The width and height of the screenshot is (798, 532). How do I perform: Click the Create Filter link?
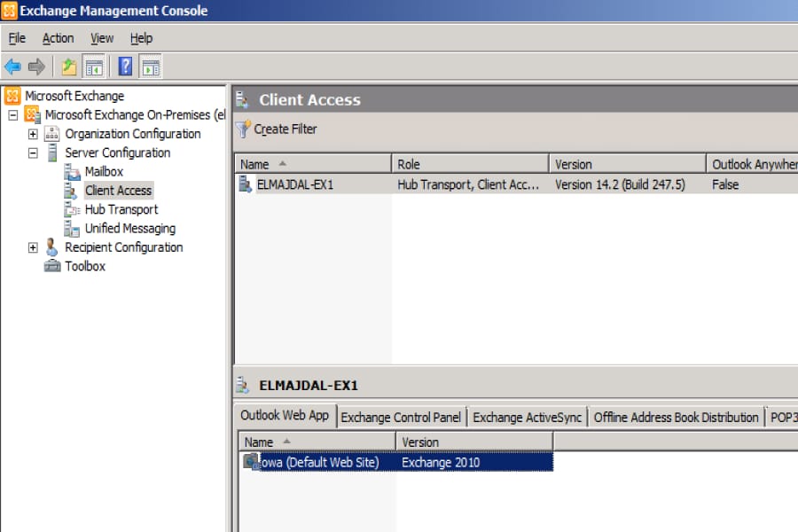point(285,129)
